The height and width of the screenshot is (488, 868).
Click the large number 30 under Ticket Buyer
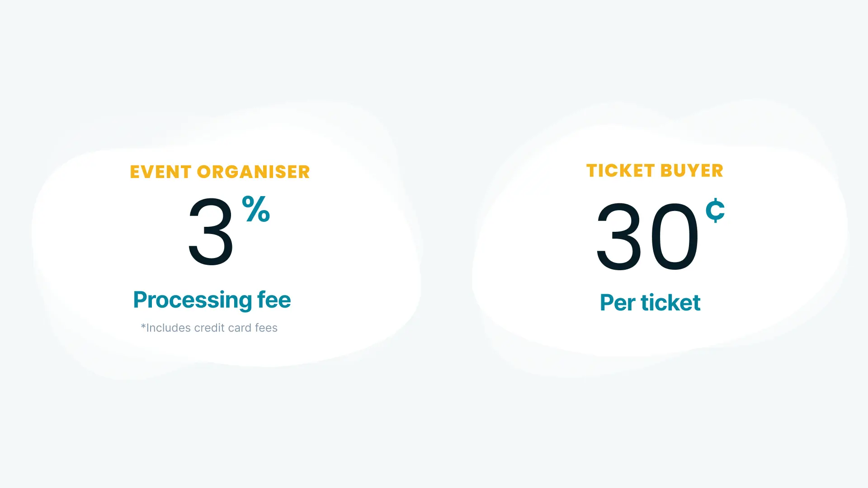(x=647, y=236)
